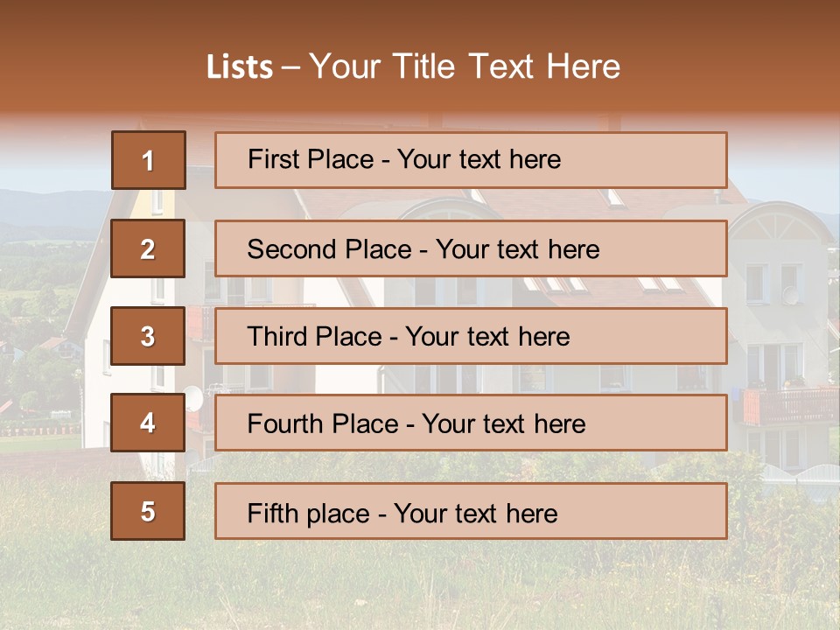This screenshot has height=630, width=840.
Task: Click the Fourth Place text bar
Action: 471,423
